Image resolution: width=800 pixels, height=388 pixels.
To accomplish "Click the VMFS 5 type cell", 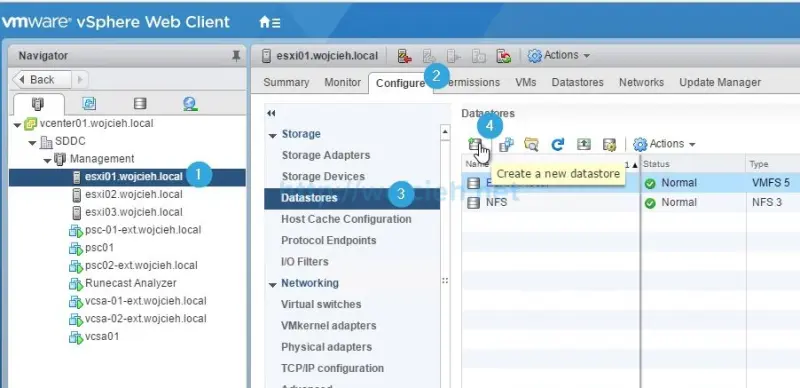I will [770, 183].
